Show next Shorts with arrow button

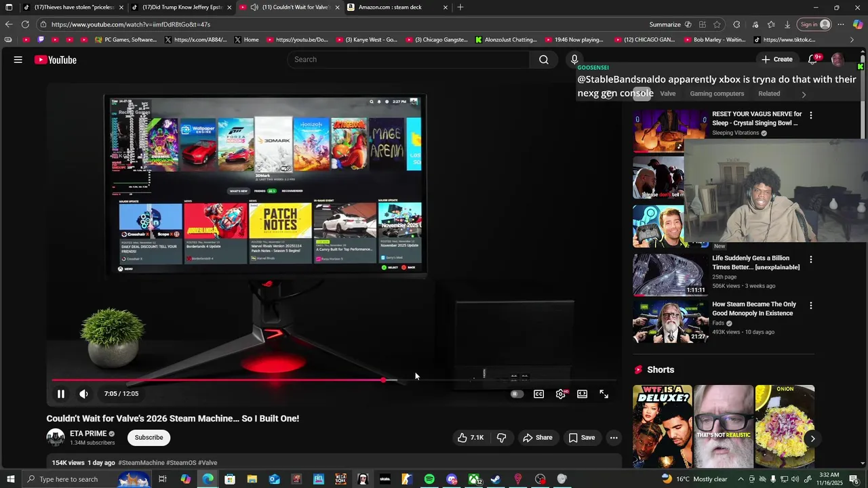tap(812, 439)
